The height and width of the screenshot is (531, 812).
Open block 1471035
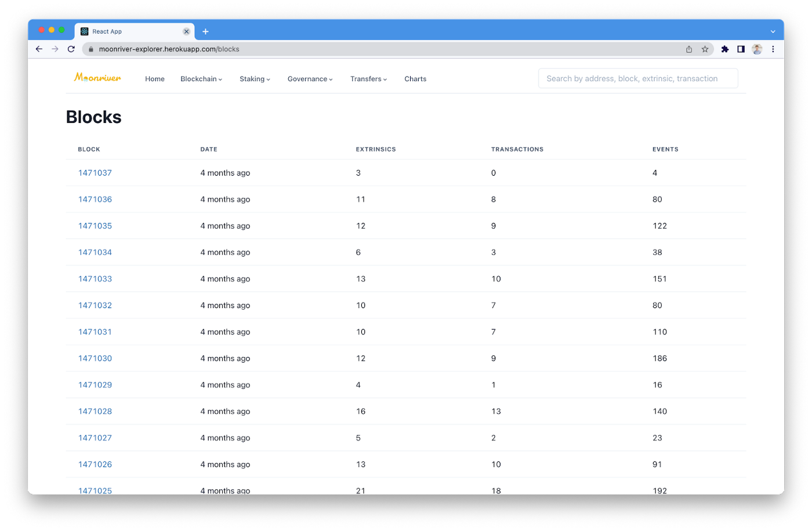click(x=95, y=226)
